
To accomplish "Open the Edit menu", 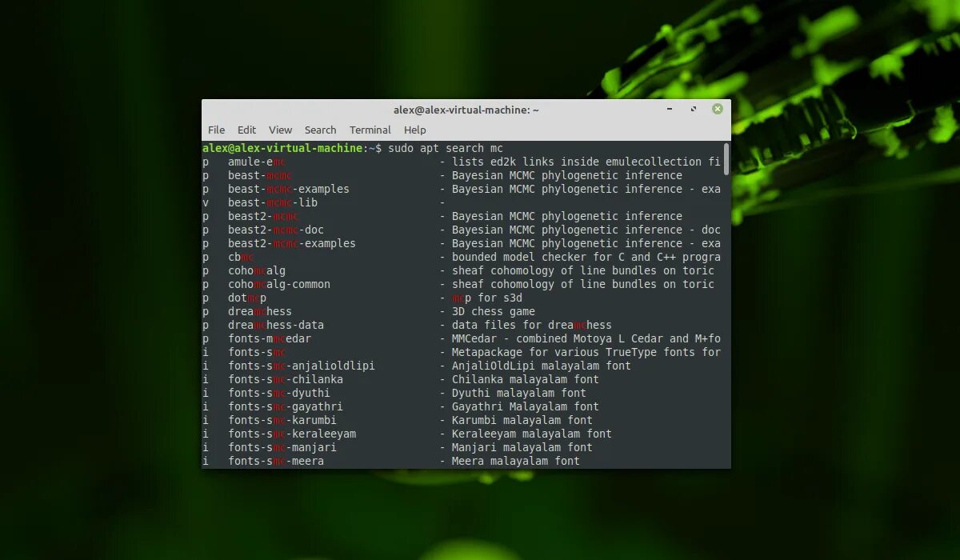I will point(246,130).
